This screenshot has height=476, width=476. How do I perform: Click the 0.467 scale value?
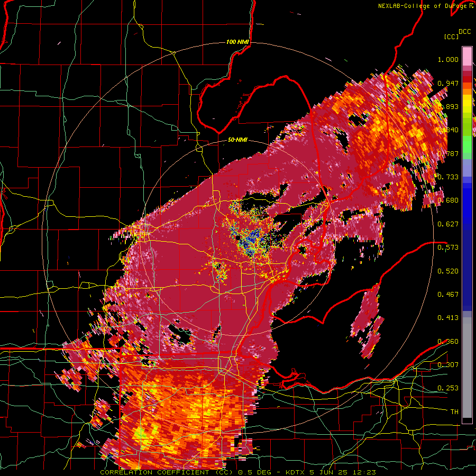click(448, 294)
